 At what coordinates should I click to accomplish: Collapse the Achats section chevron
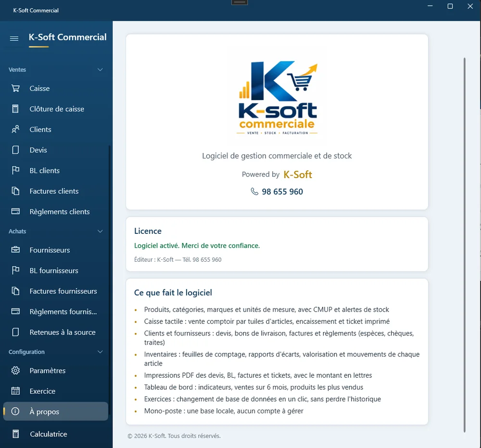pyautogui.click(x=100, y=231)
